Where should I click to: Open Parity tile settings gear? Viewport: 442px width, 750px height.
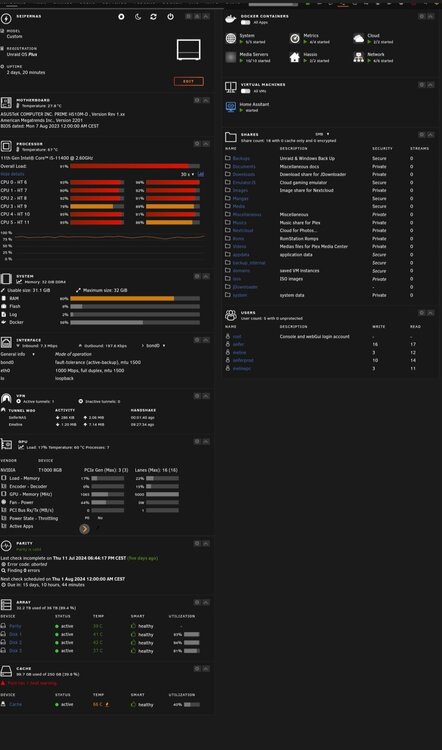click(x=197, y=543)
